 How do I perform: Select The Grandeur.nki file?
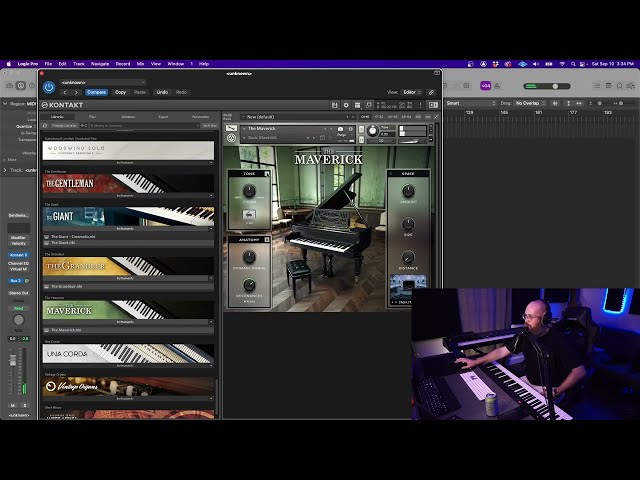(x=128, y=287)
